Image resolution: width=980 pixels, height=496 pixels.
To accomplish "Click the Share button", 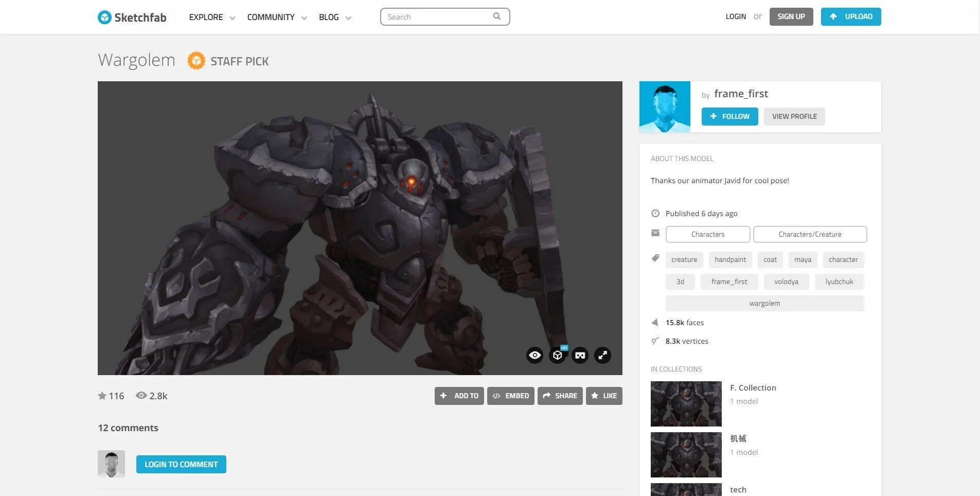I will [x=560, y=396].
